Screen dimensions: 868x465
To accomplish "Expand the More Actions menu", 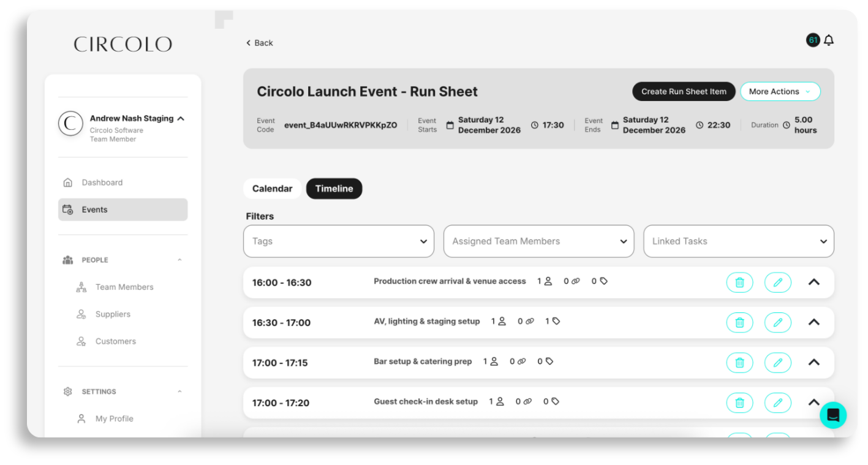I will pos(780,91).
